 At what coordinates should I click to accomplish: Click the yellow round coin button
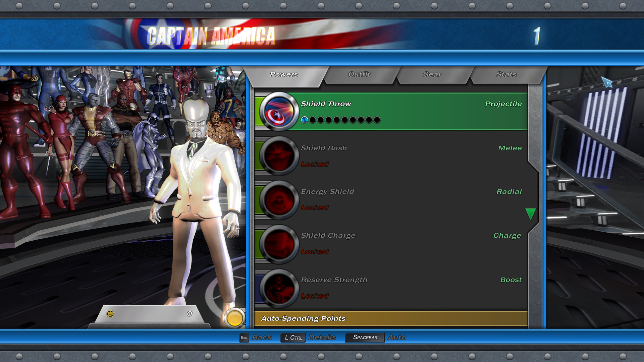(234, 318)
